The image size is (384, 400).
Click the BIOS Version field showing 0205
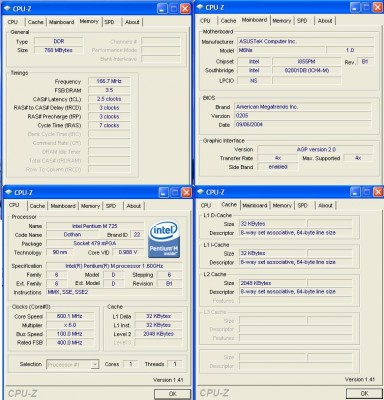tap(303, 116)
